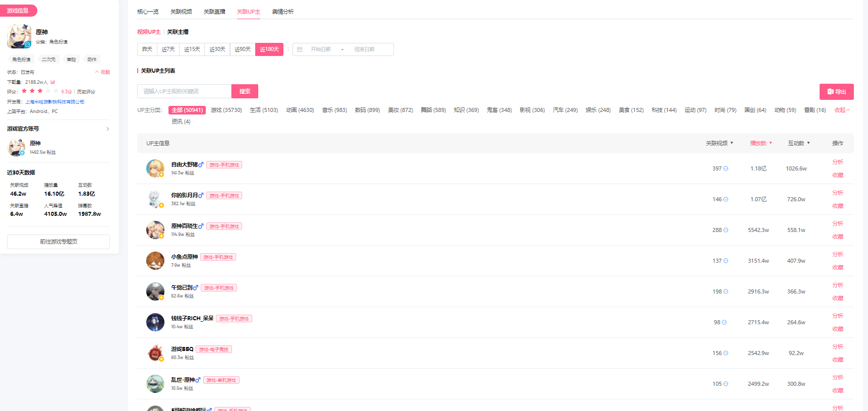Click the calendar icon in the date range field
The height and width of the screenshot is (411, 868).
(x=300, y=49)
